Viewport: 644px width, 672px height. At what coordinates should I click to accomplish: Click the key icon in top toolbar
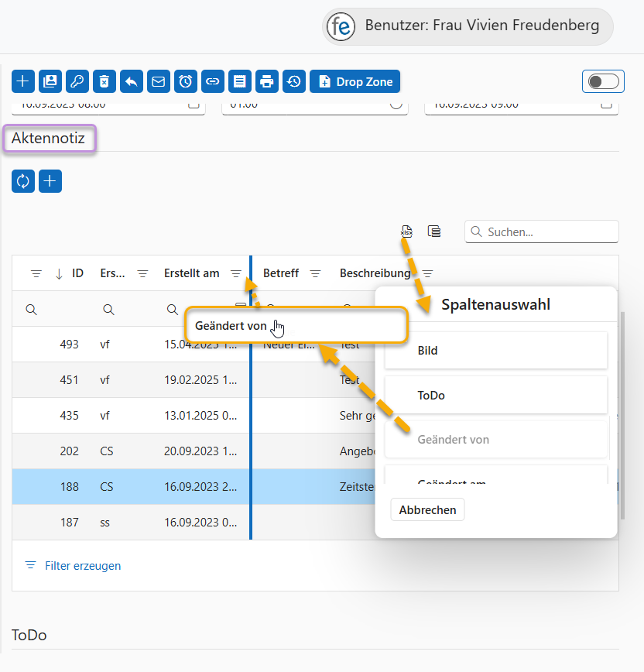tap(77, 81)
